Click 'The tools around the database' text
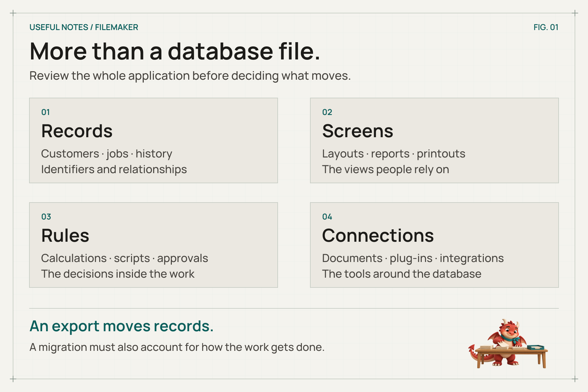588x392 pixels. pyautogui.click(x=401, y=274)
